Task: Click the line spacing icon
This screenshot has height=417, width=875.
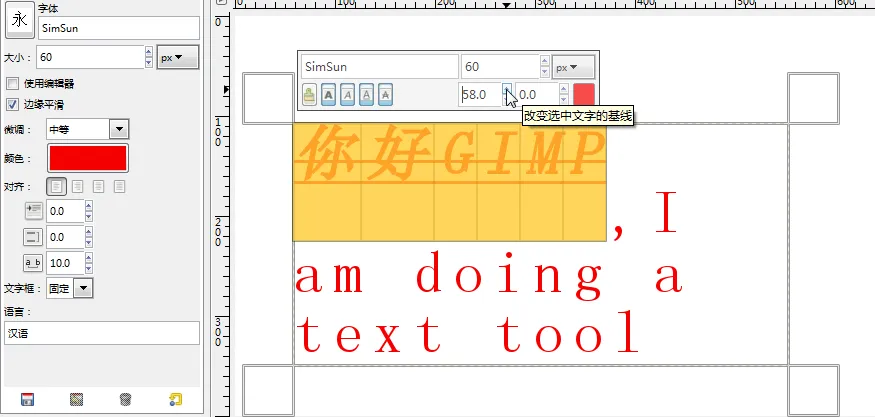Action: pyautogui.click(x=32, y=237)
